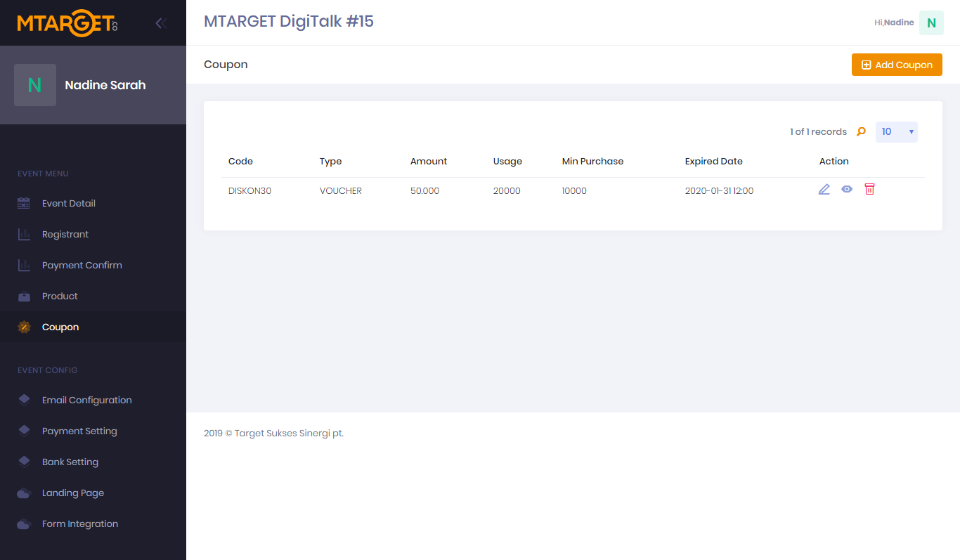Viewport: 960px width, 560px height.
Task: Open the records-per-page dropdown showing 10
Action: point(897,131)
